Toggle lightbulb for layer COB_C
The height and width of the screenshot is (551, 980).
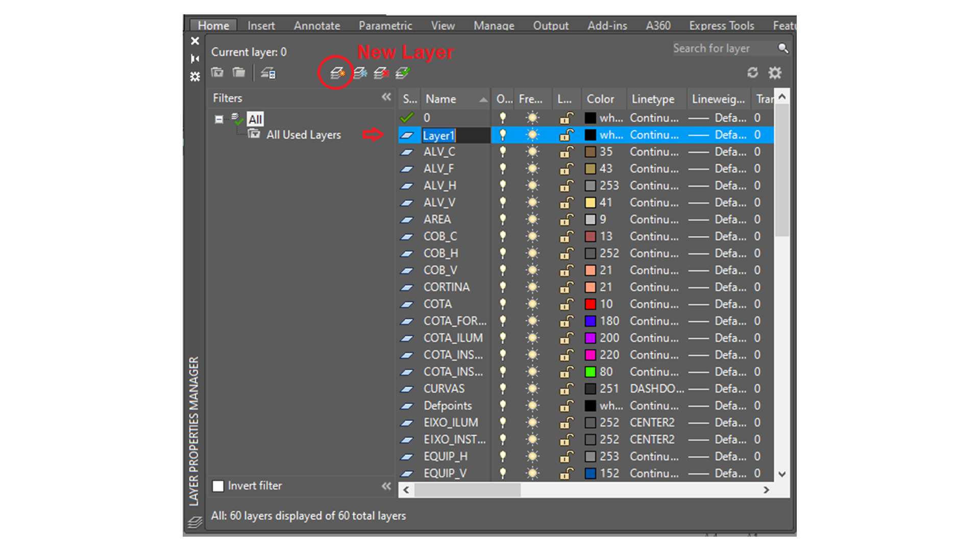(x=503, y=236)
